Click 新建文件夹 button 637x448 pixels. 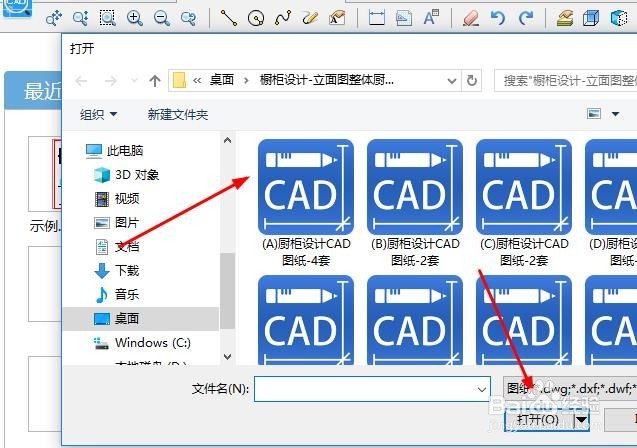coord(178,115)
